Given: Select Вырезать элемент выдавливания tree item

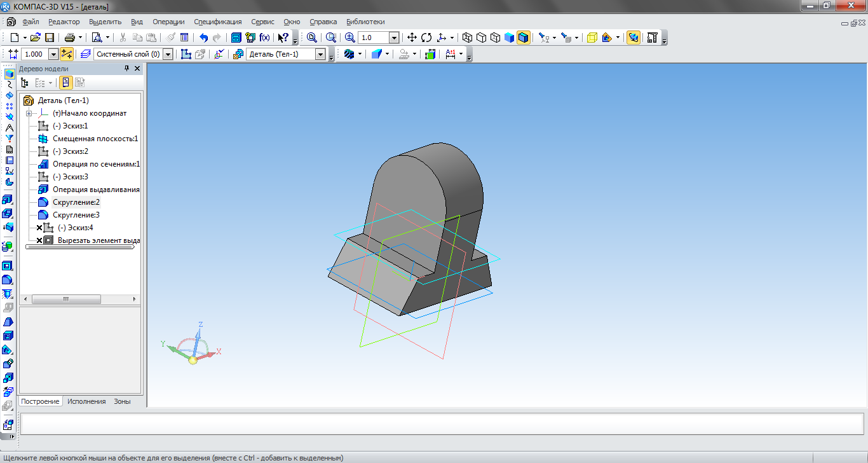Looking at the screenshot, I should tap(98, 240).
